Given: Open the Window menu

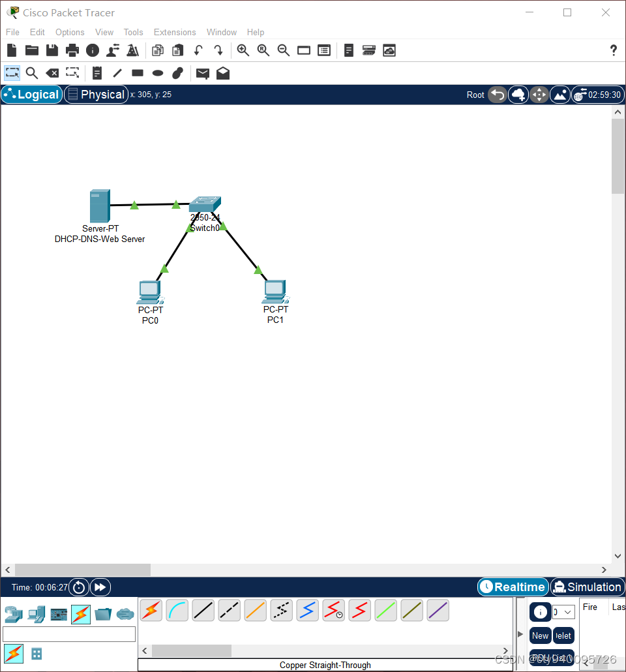Looking at the screenshot, I should 222,32.
